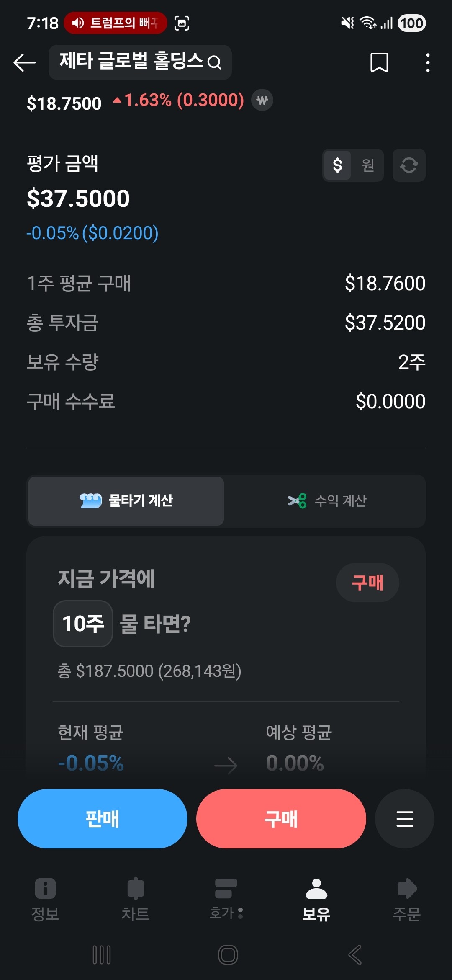
Task: Bookmark Zeta Global Holdings stock
Action: pos(379,63)
